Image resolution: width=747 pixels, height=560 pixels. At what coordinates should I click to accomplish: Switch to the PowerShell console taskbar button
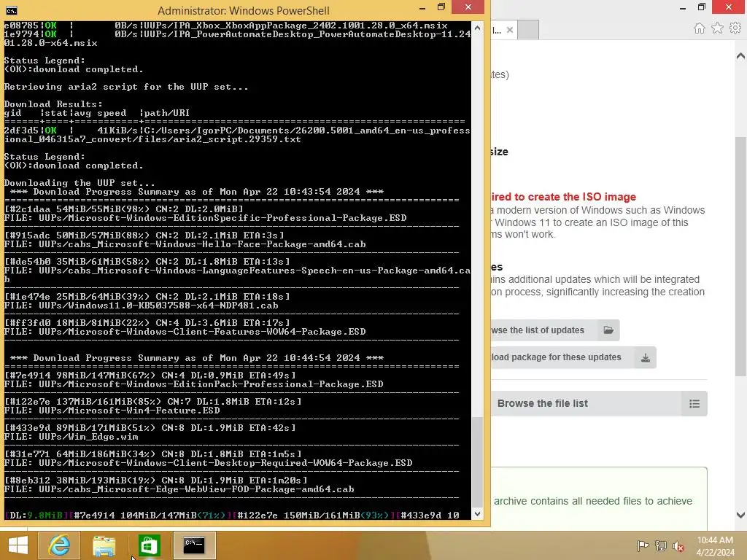click(x=194, y=545)
